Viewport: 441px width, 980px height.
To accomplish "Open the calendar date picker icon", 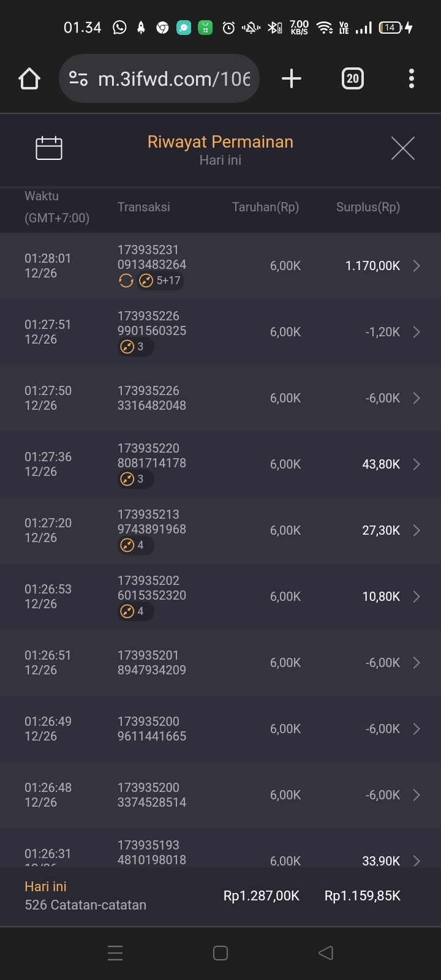I will [x=49, y=148].
